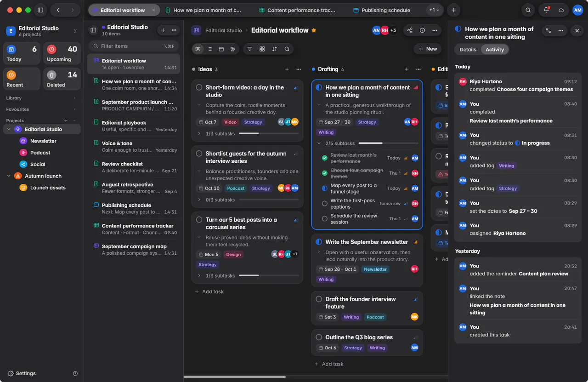
Task: Open the AM profile avatar in top bar
Action: click(577, 10)
